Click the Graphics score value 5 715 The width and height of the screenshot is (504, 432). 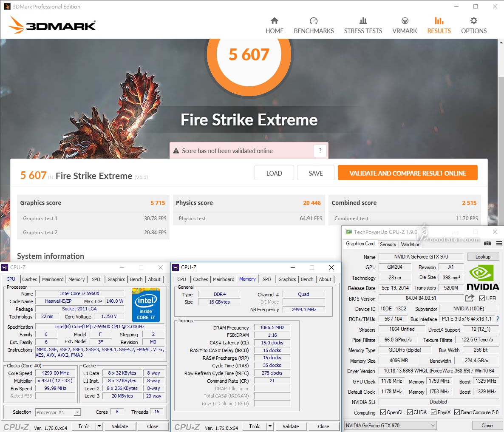[x=158, y=203]
